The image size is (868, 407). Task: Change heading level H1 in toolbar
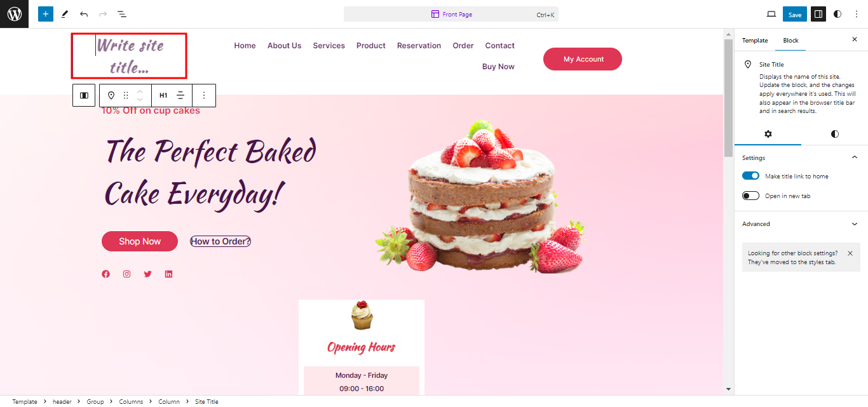pos(163,95)
